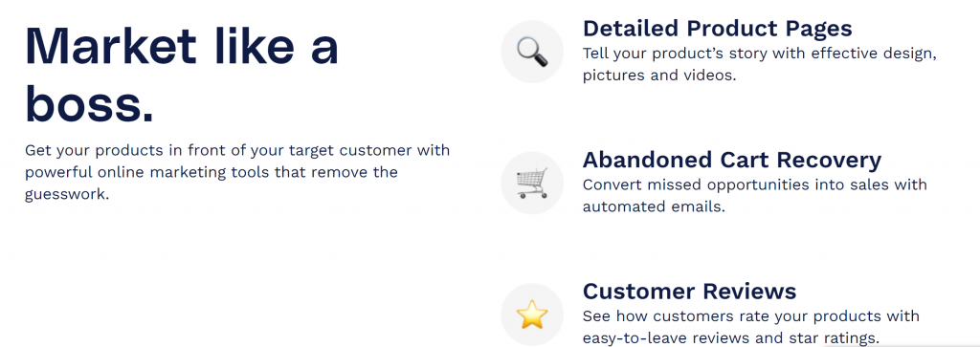
Task: Click the 'pictures and videos.' text line
Action: 660,76
